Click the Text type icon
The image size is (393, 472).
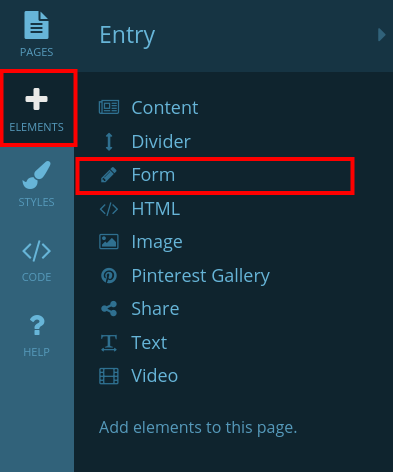(109, 343)
